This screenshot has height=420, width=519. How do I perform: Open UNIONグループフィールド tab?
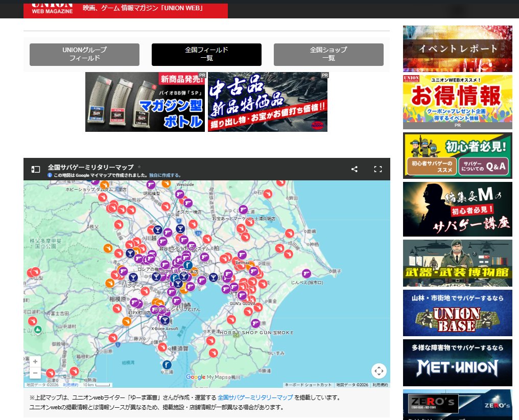click(x=84, y=54)
